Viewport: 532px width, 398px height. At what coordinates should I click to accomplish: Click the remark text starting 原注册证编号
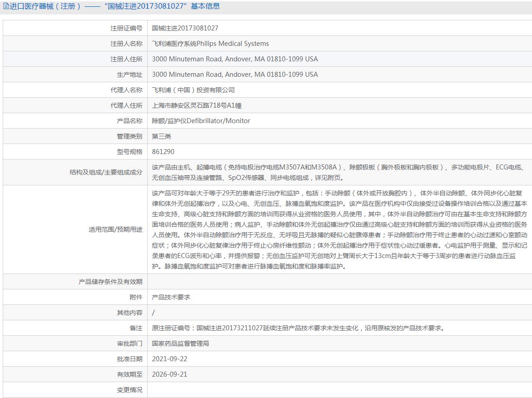point(298,328)
